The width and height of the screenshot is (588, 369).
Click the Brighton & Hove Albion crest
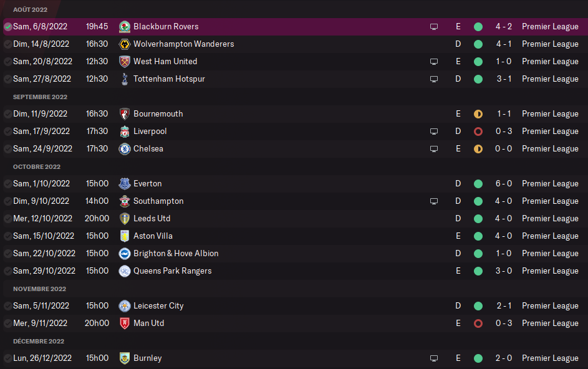pyautogui.click(x=125, y=254)
